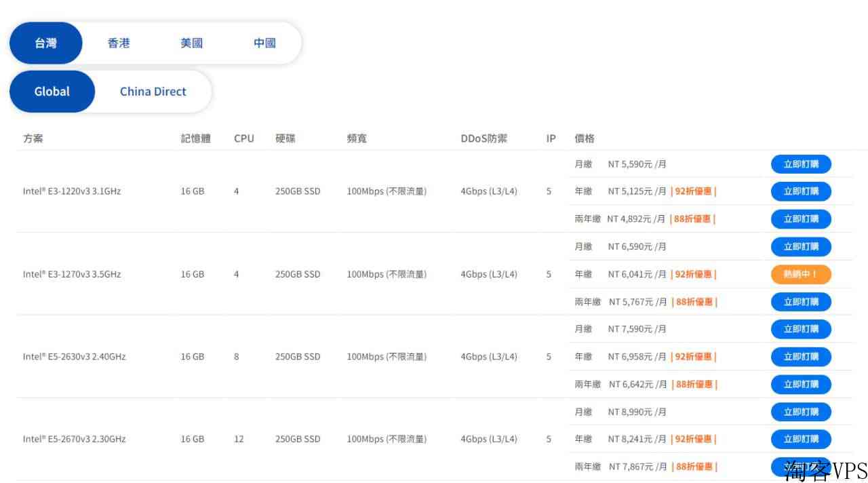This screenshot has height=483, width=868.
Task: Order E3-1270v3 monthly plan NT 6,590
Action: pos(801,247)
